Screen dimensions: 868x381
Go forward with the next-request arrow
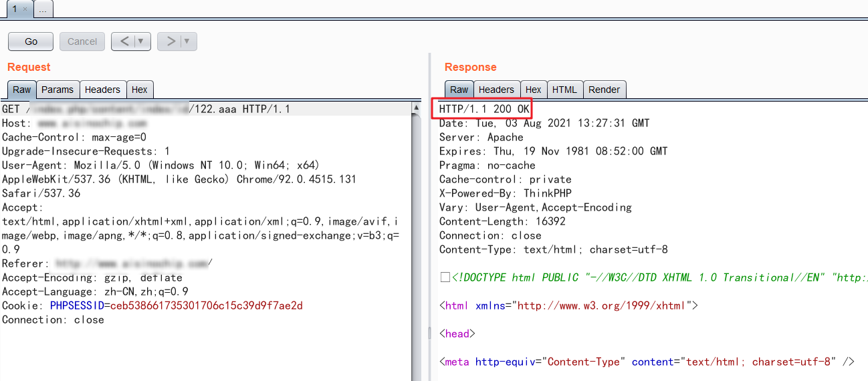[x=171, y=41]
